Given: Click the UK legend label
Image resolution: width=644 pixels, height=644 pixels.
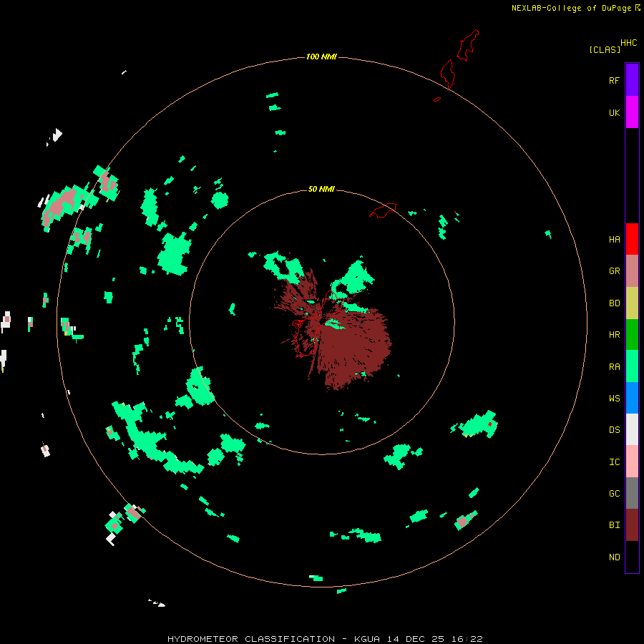Looking at the screenshot, I should click(614, 112).
